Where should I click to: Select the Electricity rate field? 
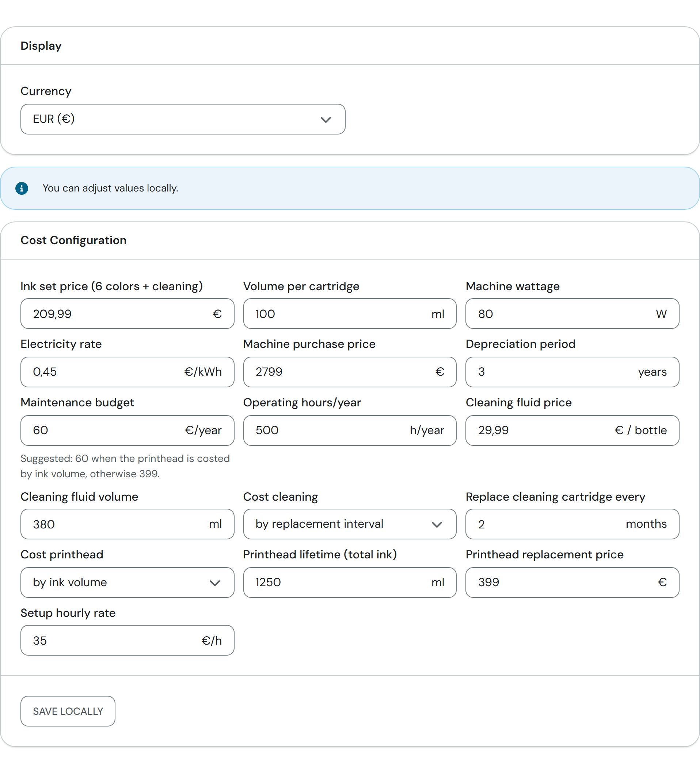(128, 372)
